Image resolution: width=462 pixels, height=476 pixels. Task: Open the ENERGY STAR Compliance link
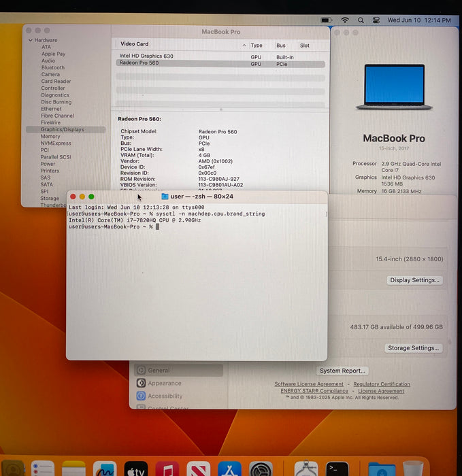click(314, 391)
